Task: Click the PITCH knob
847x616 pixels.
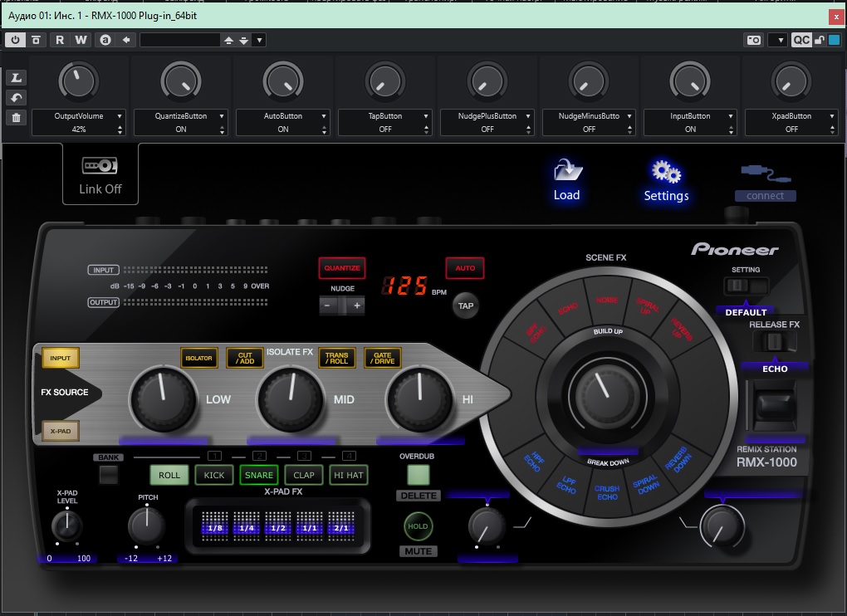Action: (x=146, y=526)
